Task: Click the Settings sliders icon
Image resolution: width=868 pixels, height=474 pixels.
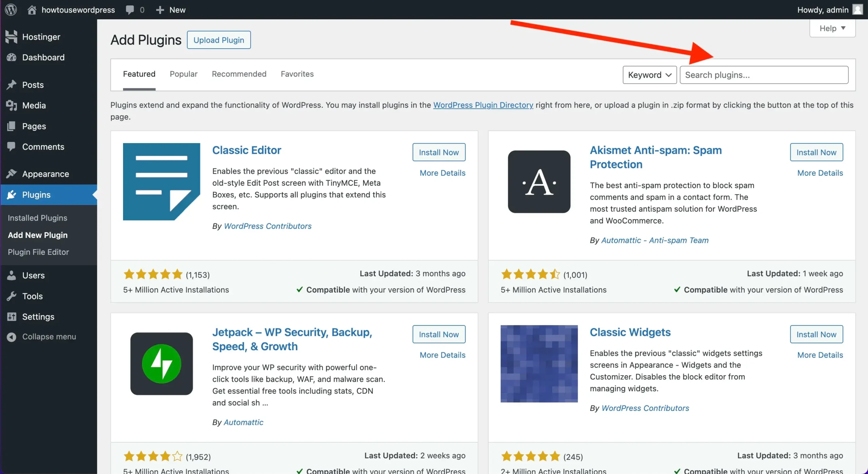Action: coord(11,317)
